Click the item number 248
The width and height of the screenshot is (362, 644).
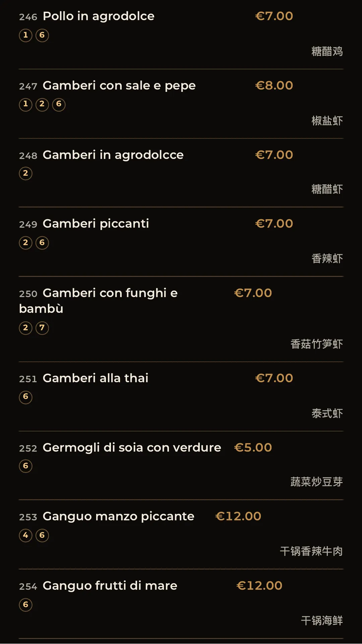28,156
